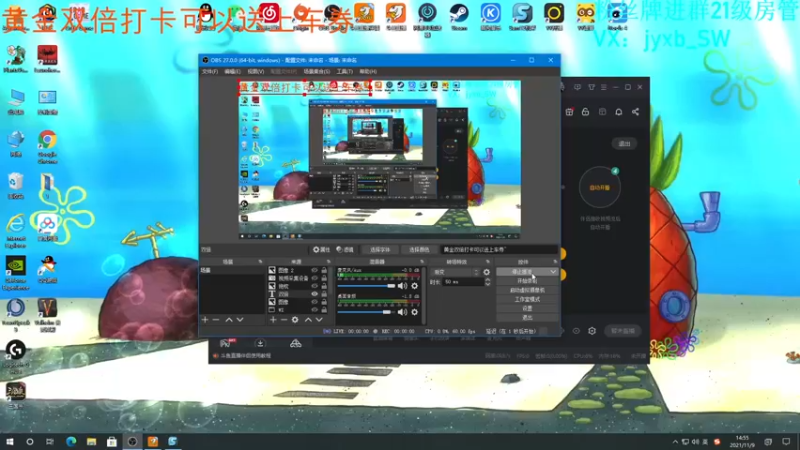Screen dimensions: 800x450
Task: Open Recycle Bin desktop icon
Action: 15,186
